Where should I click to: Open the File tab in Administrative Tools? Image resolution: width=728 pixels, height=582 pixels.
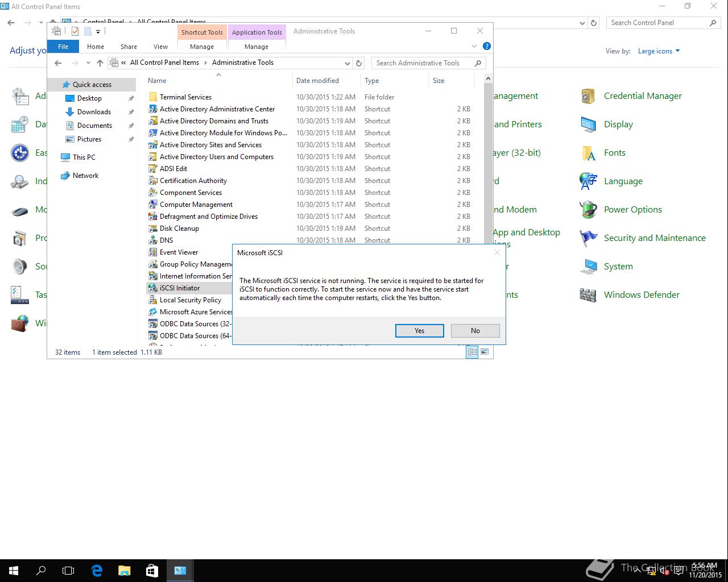point(63,47)
